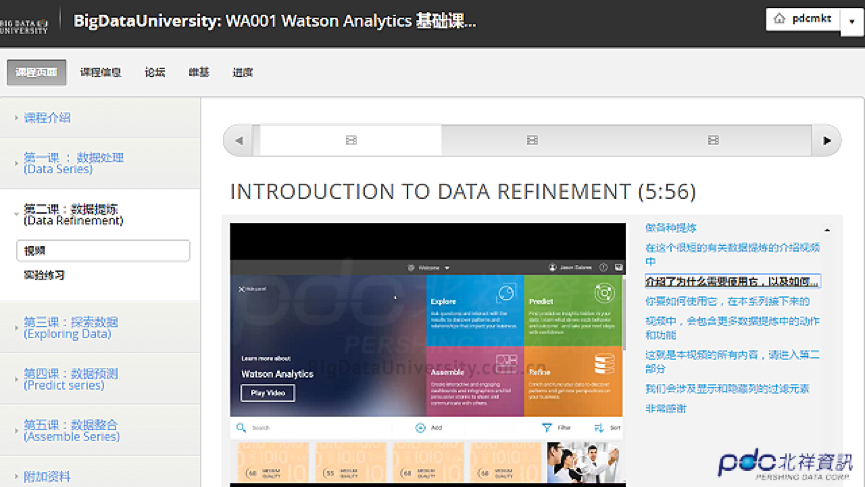
Task: Open the third video unit icon
Action: click(x=712, y=141)
